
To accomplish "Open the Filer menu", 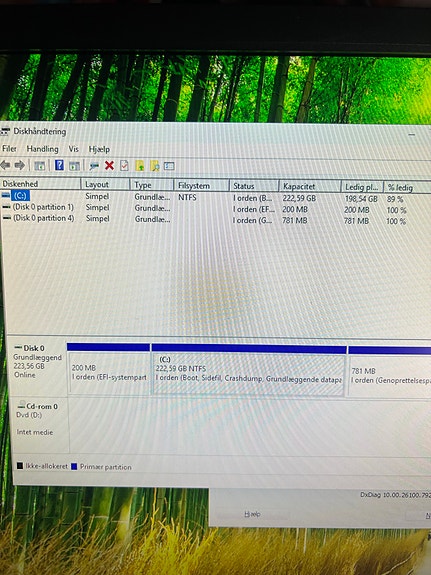I will point(9,149).
